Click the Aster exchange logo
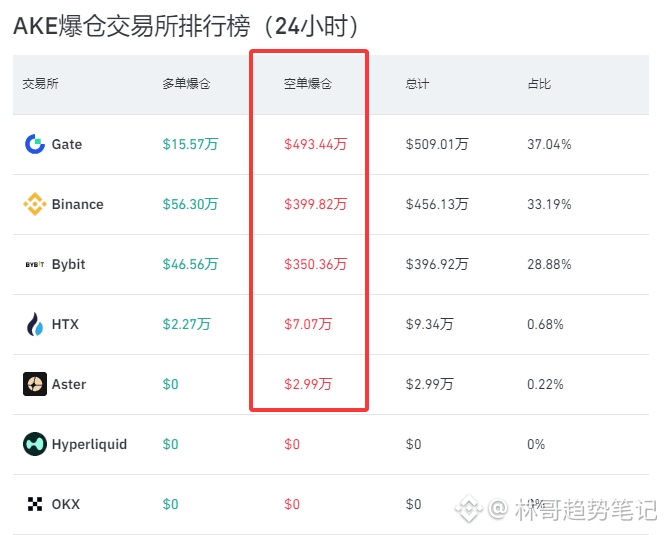 (x=35, y=384)
